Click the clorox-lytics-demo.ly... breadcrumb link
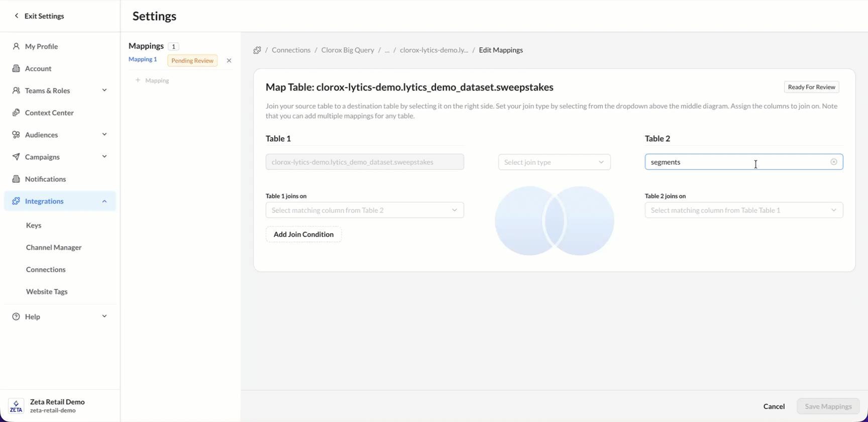868x422 pixels. click(x=434, y=50)
